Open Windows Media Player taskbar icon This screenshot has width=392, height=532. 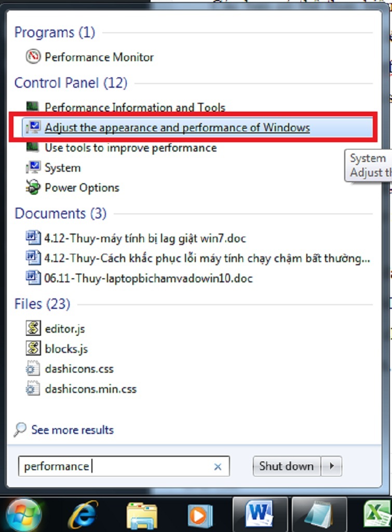tap(200, 515)
